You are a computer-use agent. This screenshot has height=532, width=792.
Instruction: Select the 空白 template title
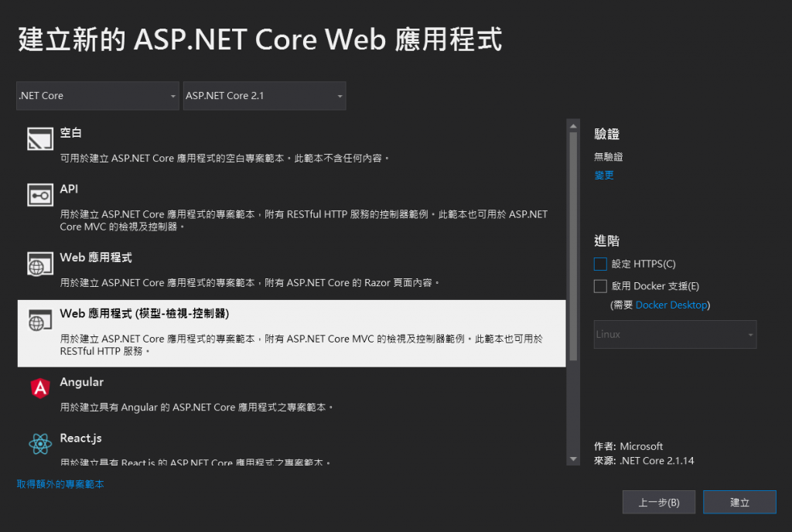click(70, 133)
